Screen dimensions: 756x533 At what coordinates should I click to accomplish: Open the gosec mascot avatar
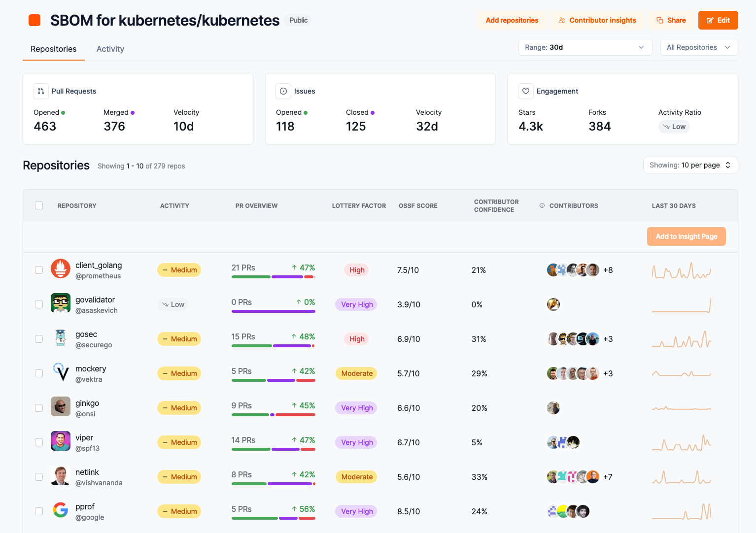[x=61, y=337]
